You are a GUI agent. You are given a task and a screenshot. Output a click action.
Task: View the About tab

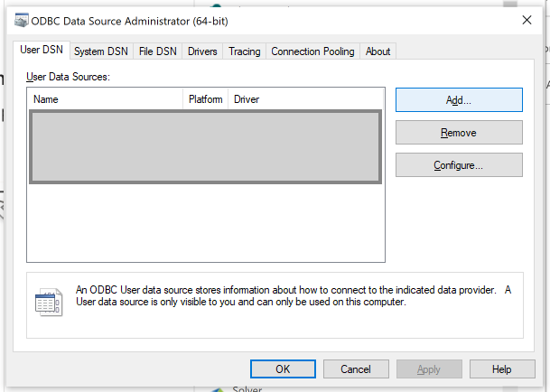point(378,51)
